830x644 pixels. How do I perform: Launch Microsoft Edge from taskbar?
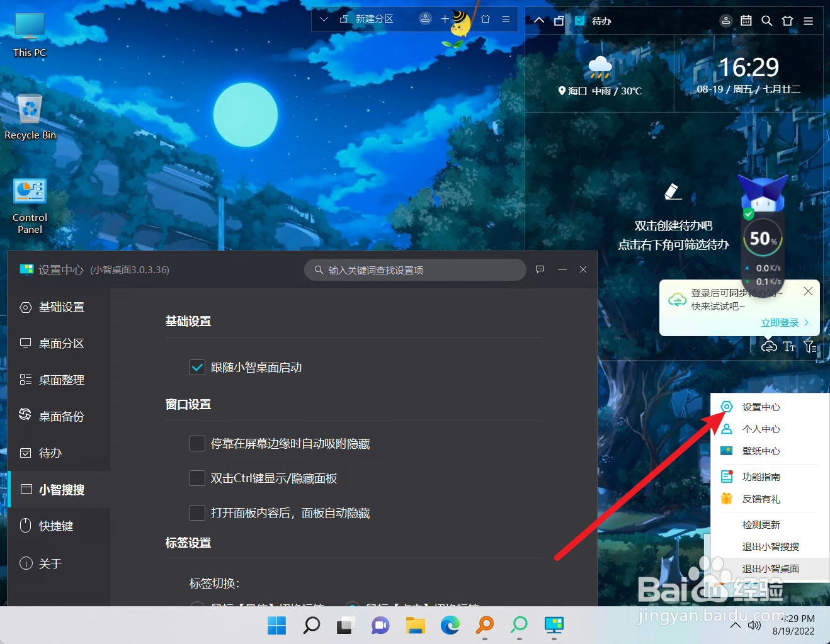coord(450,625)
